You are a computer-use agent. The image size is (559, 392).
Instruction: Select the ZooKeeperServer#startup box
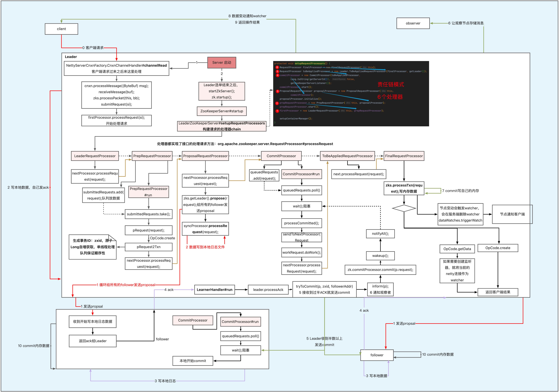coord(222,111)
